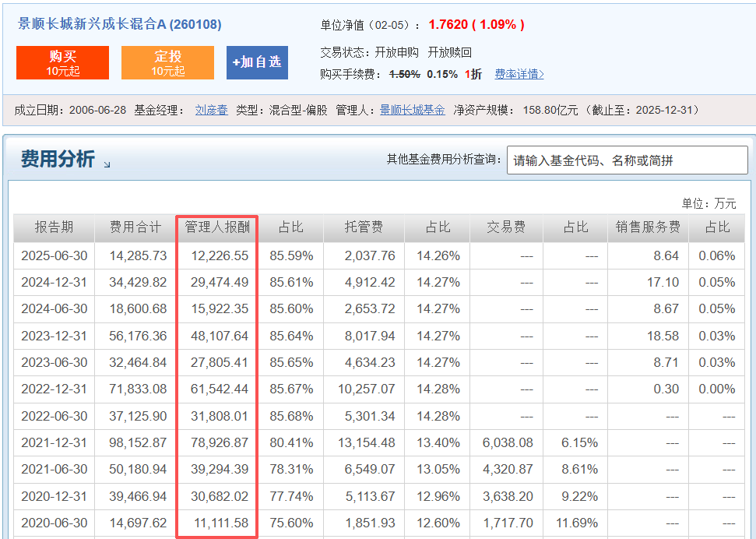Click the 交易费 column header

506,227
